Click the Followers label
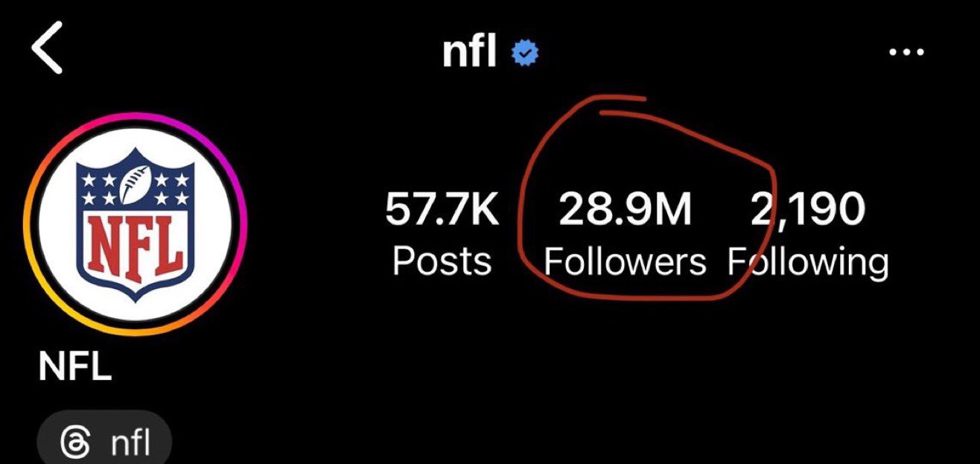Image resolution: width=980 pixels, height=464 pixels. pyautogui.click(x=625, y=262)
